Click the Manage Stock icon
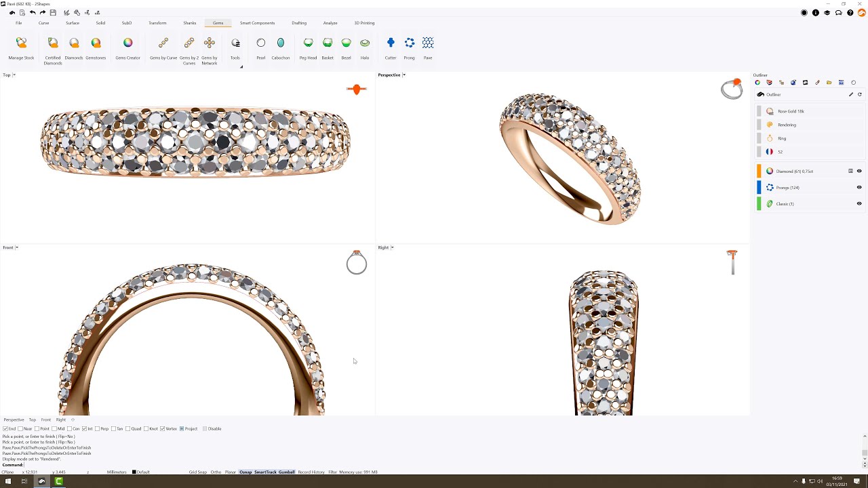 [x=21, y=43]
